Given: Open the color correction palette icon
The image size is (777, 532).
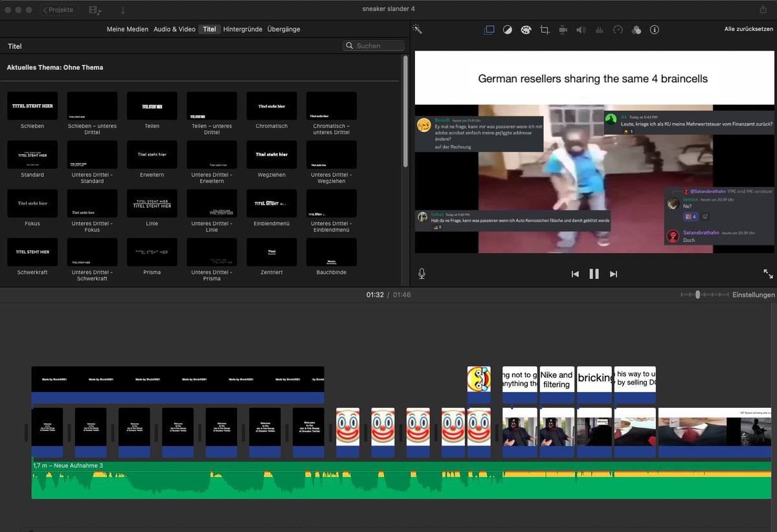Looking at the screenshot, I should 526,30.
